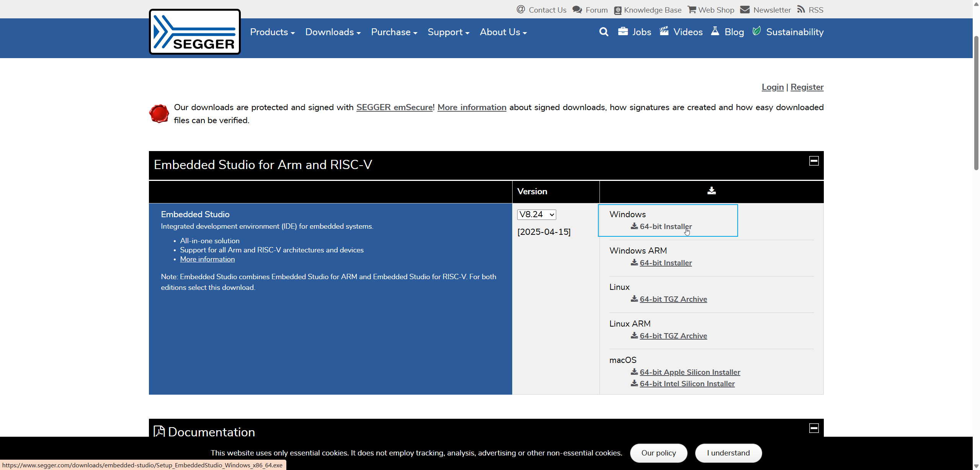Click the Login link

pos(773,87)
